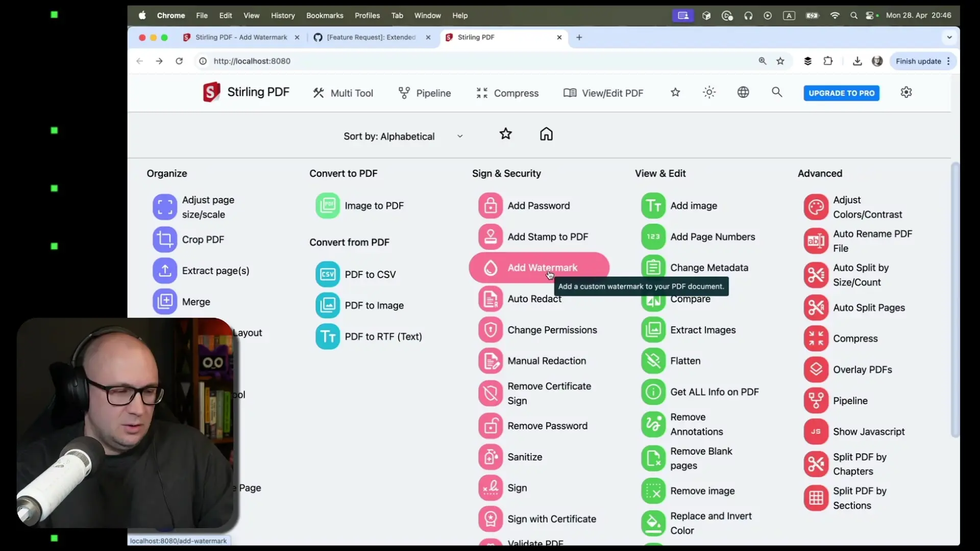
Task: Open Manual Redaction icon
Action: pyautogui.click(x=490, y=361)
